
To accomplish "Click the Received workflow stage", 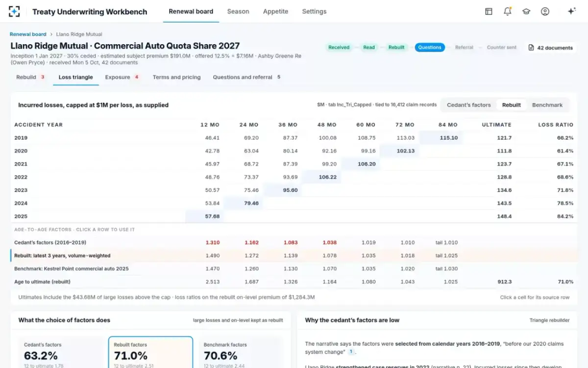I will [339, 48].
